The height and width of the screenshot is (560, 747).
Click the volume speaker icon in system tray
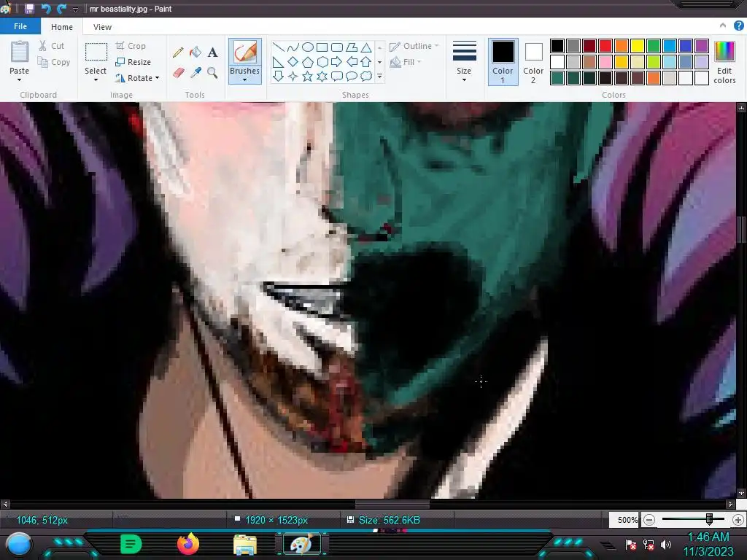click(x=666, y=544)
